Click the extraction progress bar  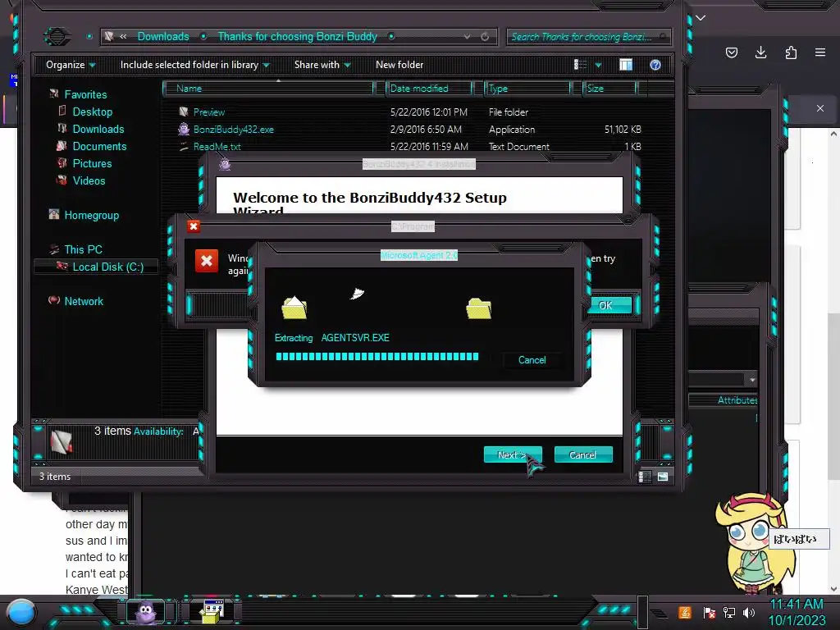click(377, 356)
